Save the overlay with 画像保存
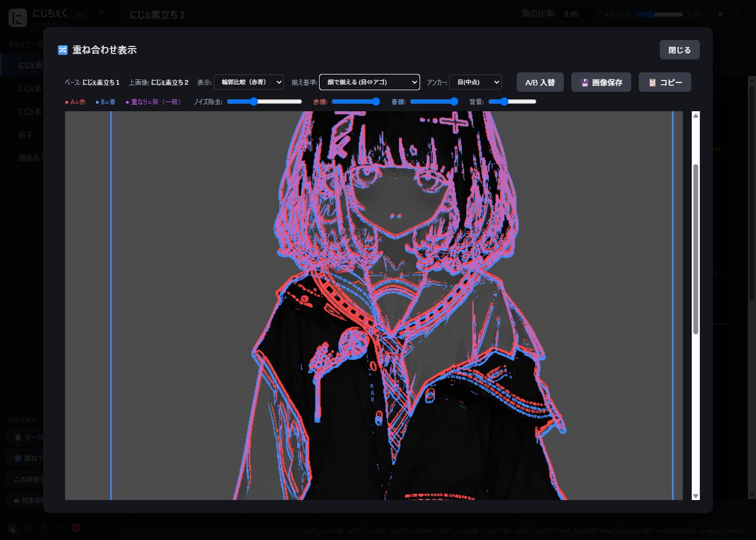The width and height of the screenshot is (756, 540). [x=601, y=82]
